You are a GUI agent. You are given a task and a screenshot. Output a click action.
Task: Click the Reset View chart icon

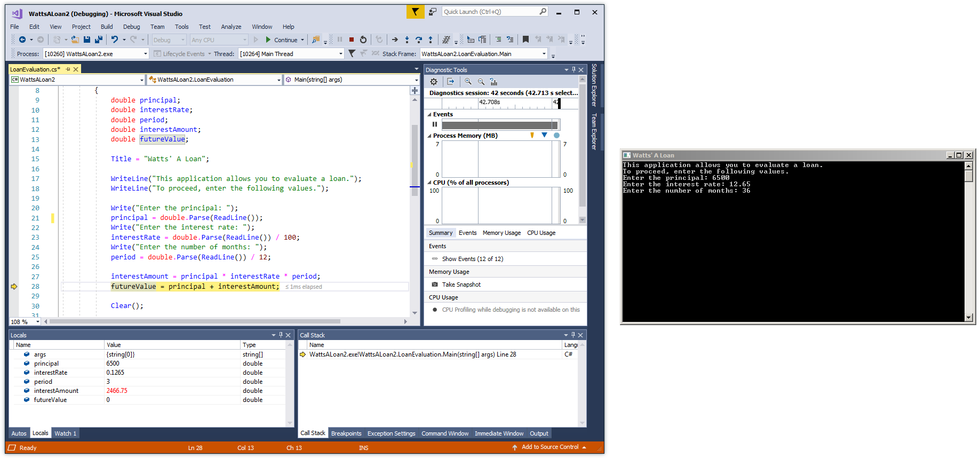[x=494, y=82]
